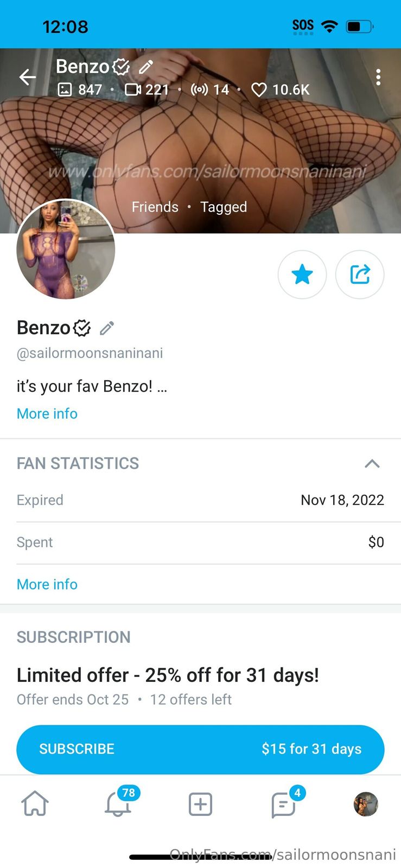Screen dimensions: 401x868
Task: Open notifications bell with 78 badge
Action: coord(118,803)
